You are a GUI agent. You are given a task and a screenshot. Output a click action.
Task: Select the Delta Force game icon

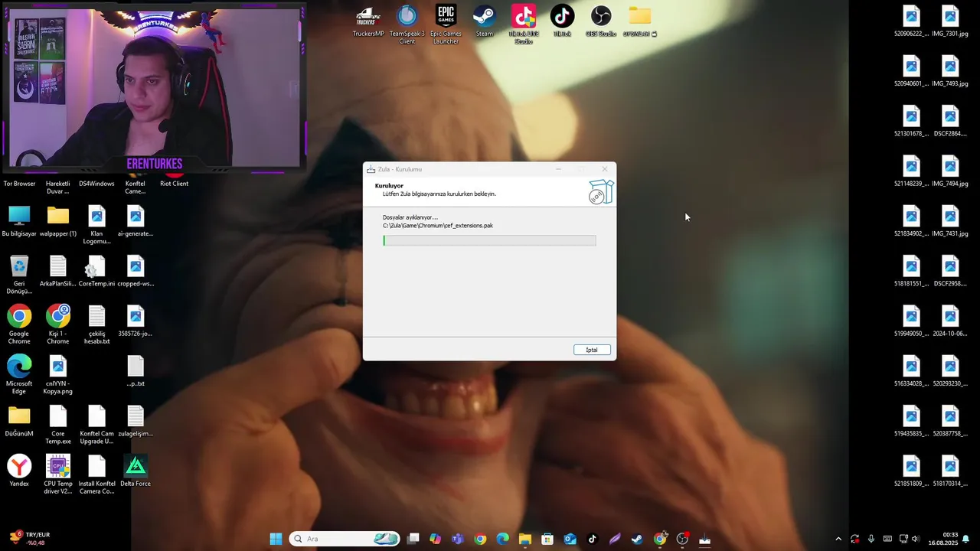[136, 470]
